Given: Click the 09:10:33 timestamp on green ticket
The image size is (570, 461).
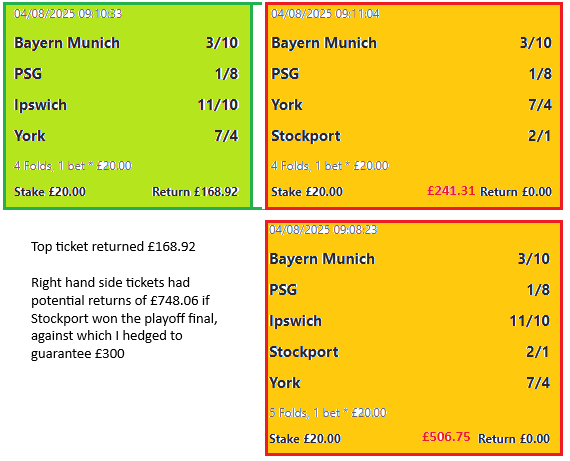Looking at the screenshot, I should 68,14.
